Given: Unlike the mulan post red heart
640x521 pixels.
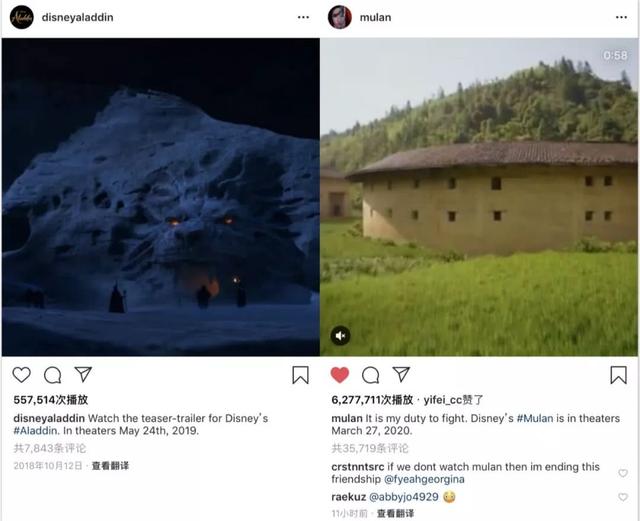Looking at the screenshot, I should (340, 374).
